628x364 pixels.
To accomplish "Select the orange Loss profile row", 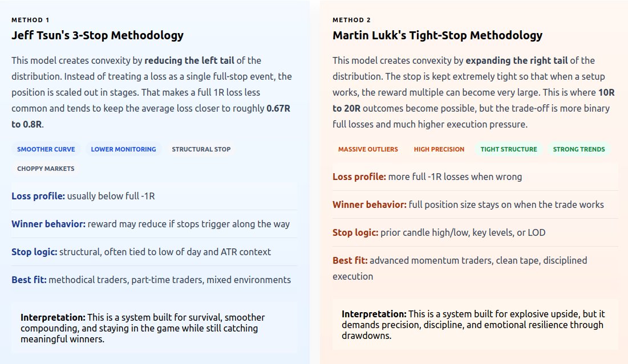I will pyautogui.click(x=475, y=177).
